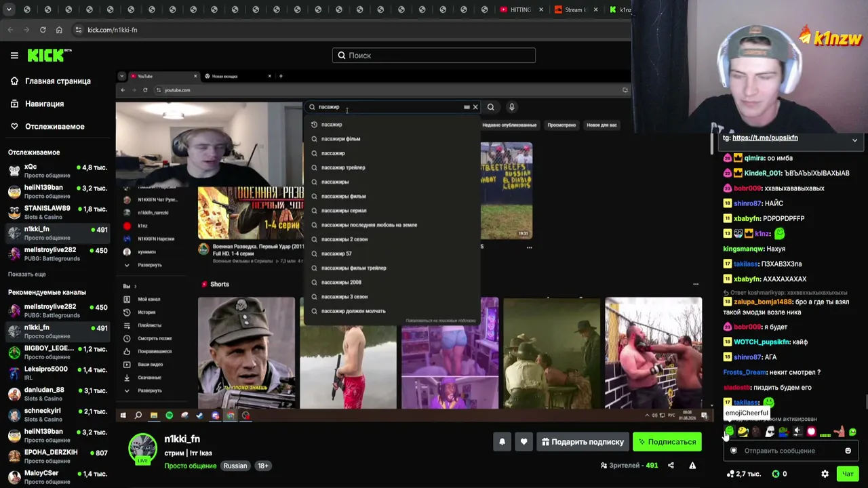Click the green "Чат" send button
Screen dimensions: 868x488
click(848, 474)
